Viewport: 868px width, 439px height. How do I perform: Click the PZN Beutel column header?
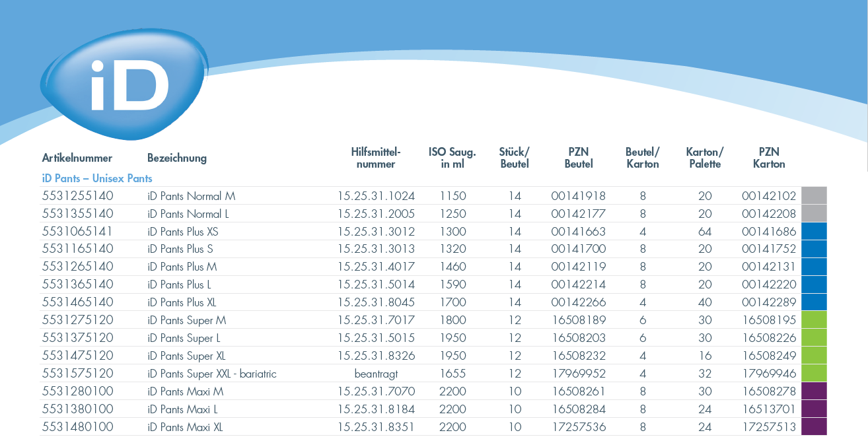tap(579, 158)
